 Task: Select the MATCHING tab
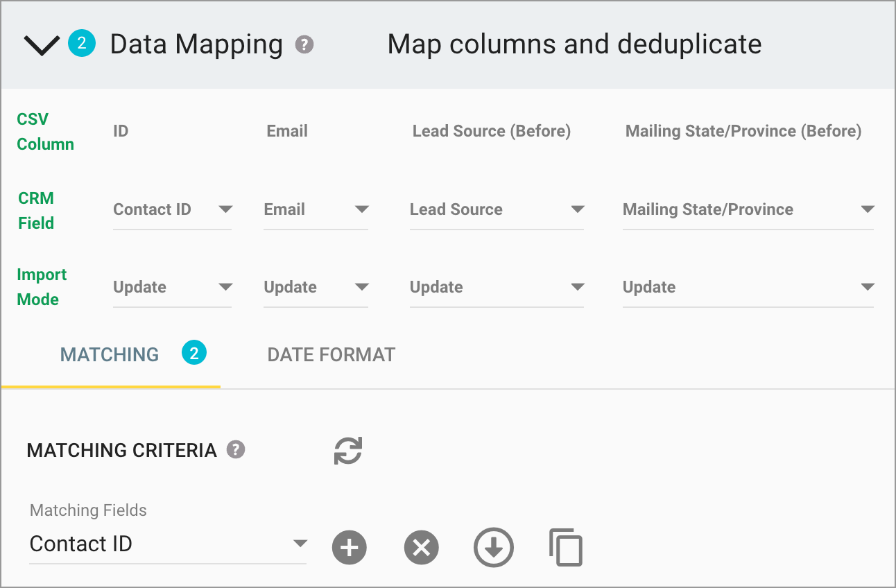[109, 354]
